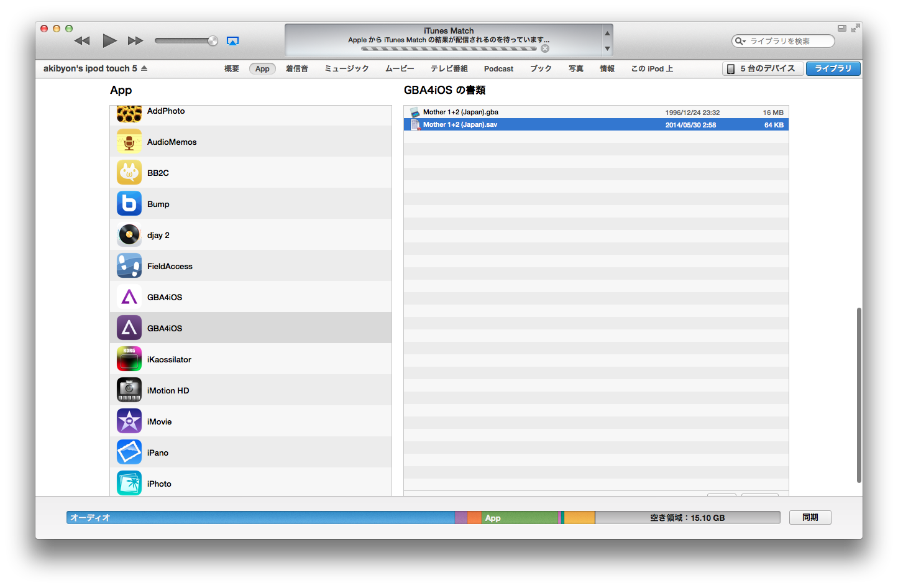Select the iMovie app icon
The height and width of the screenshot is (588, 898).
pyautogui.click(x=129, y=421)
